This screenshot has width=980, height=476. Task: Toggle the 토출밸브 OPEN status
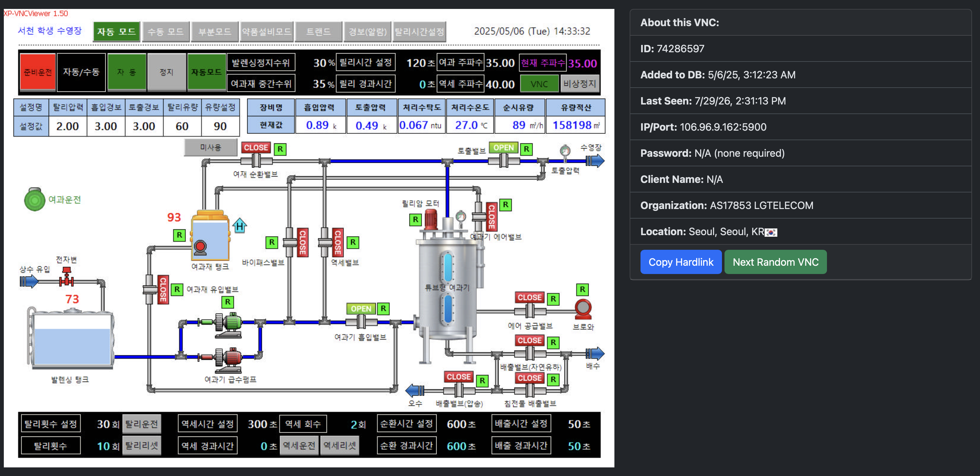coord(503,148)
